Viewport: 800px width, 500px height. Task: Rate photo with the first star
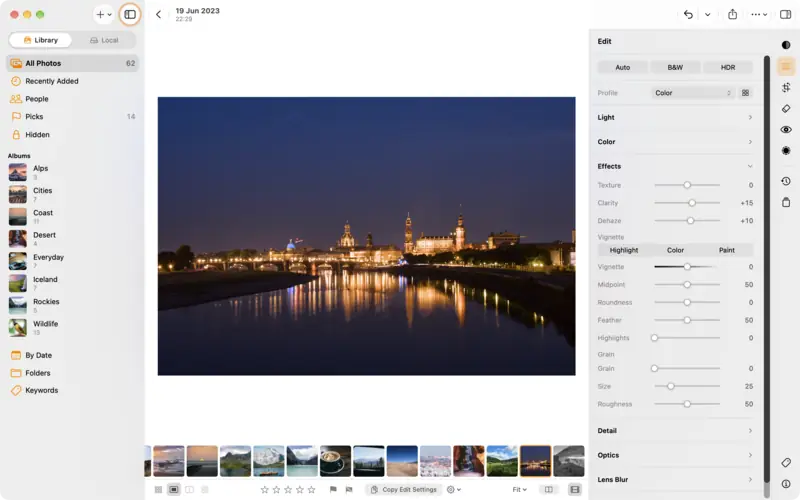click(x=264, y=489)
